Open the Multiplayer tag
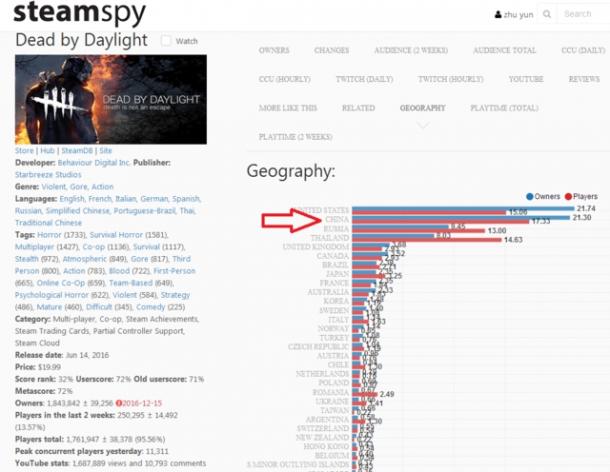 click(35, 247)
